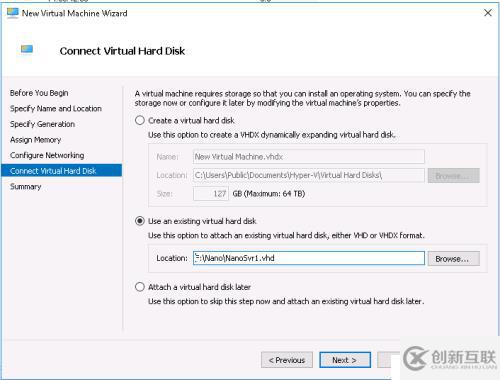Jump to the Specify Generation step
Screen dimensions: 500x380
coord(42,124)
